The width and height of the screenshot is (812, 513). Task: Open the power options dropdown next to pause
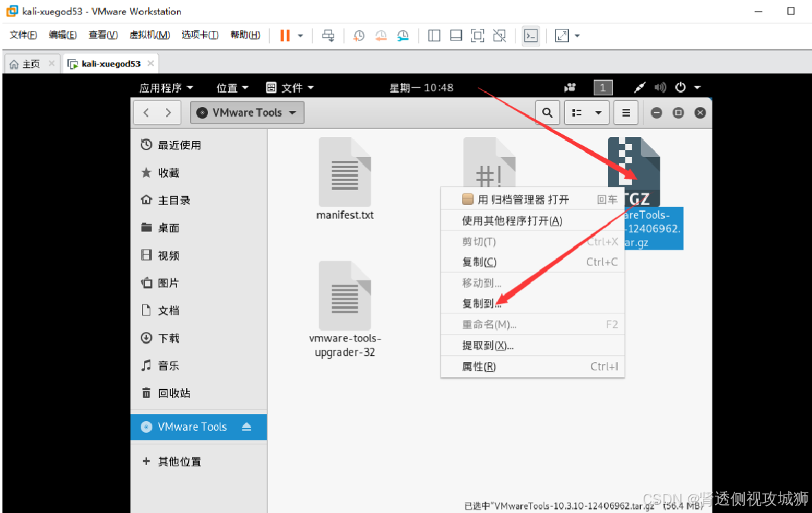(301, 36)
